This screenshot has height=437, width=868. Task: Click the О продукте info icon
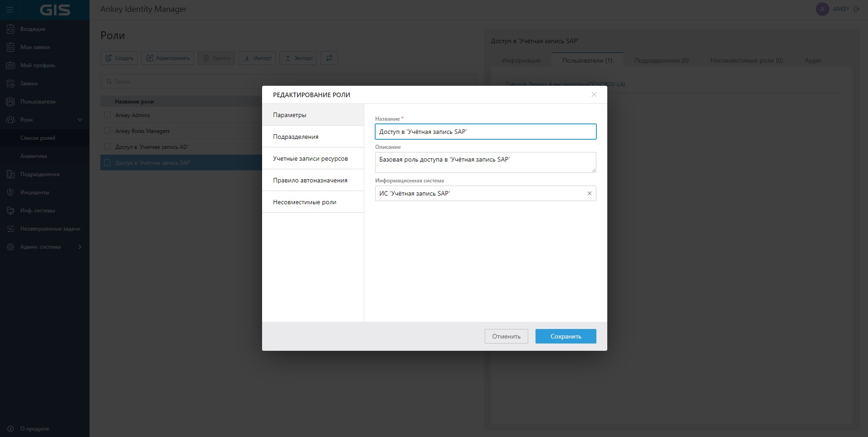click(10, 429)
